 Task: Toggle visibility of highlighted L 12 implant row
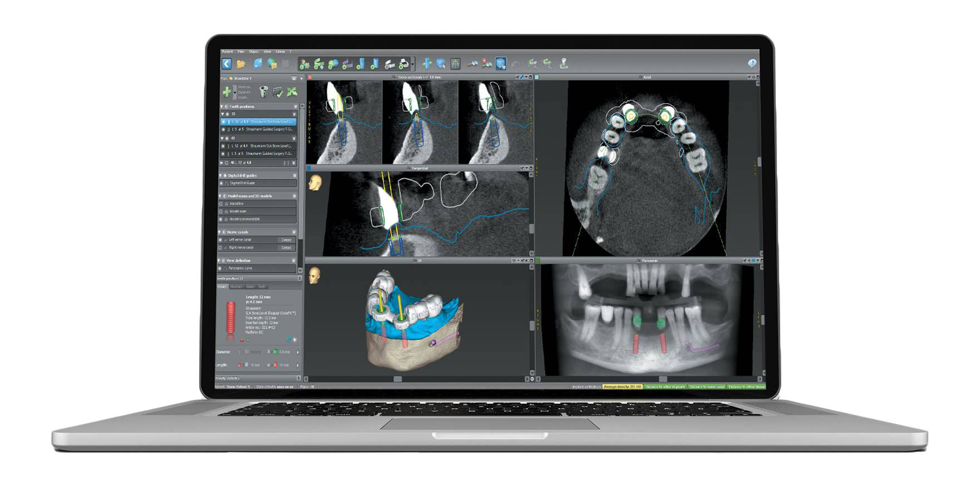(x=223, y=121)
